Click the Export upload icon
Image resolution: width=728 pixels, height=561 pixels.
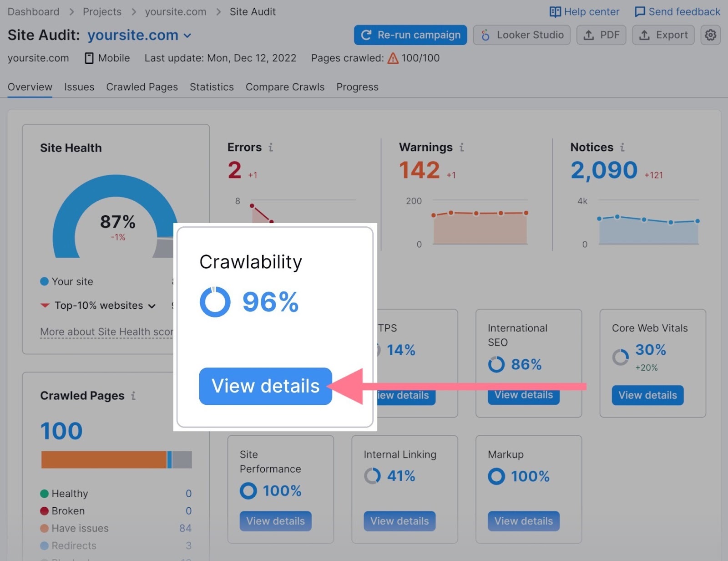pyautogui.click(x=645, y=35)
